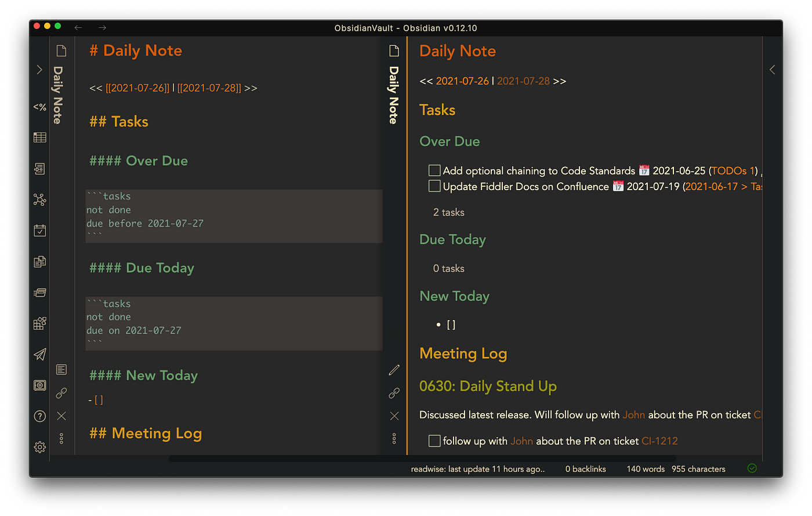Click the stacked cards ribbon icon

[39, 293]
